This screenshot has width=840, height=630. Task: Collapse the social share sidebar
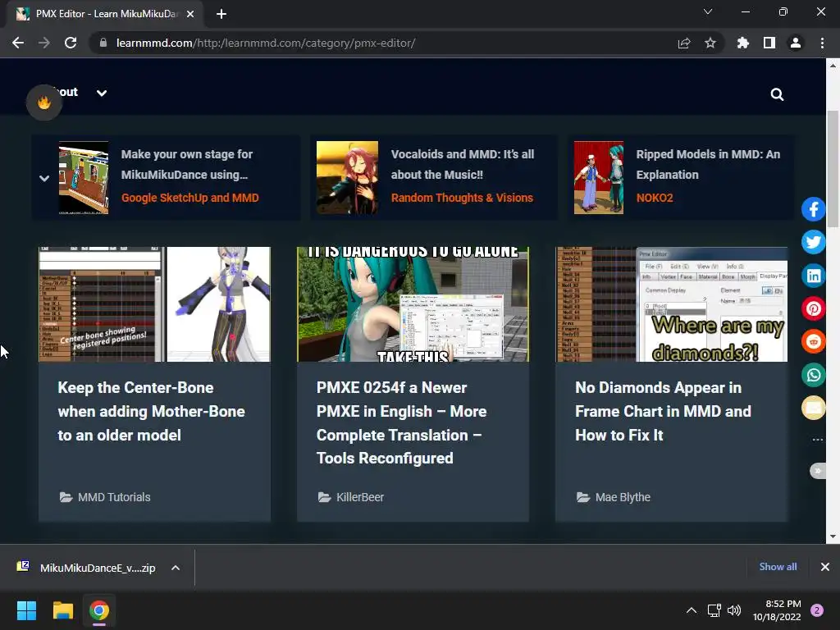(x=818, y=471)
